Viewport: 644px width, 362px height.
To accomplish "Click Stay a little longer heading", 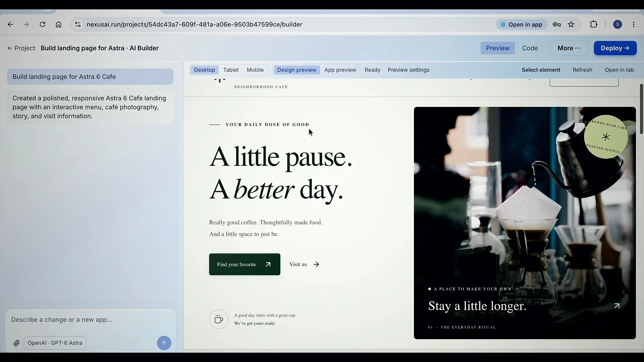I will coord(477,306).
